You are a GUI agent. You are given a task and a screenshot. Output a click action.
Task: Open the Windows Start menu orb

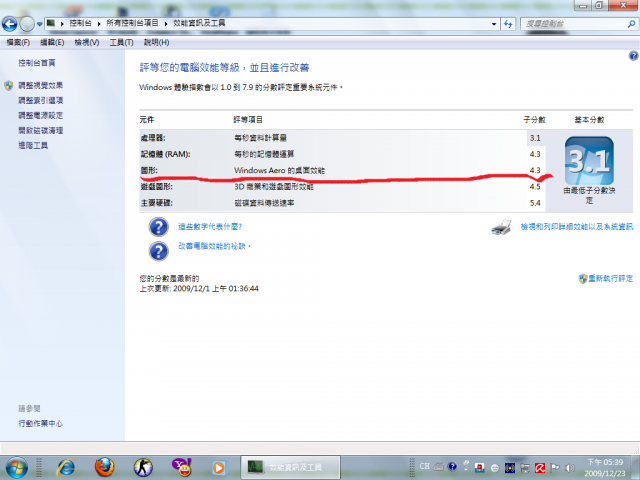(16, 468)
